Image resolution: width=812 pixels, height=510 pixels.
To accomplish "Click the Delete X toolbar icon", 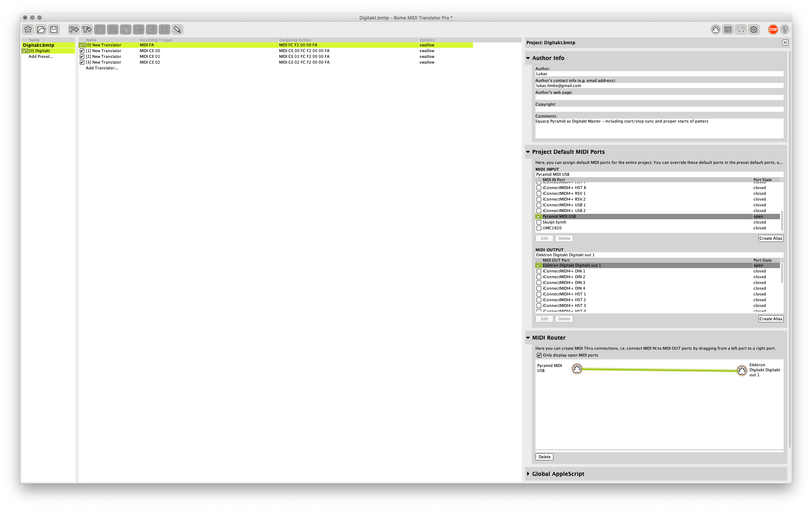I will [164, 29].
